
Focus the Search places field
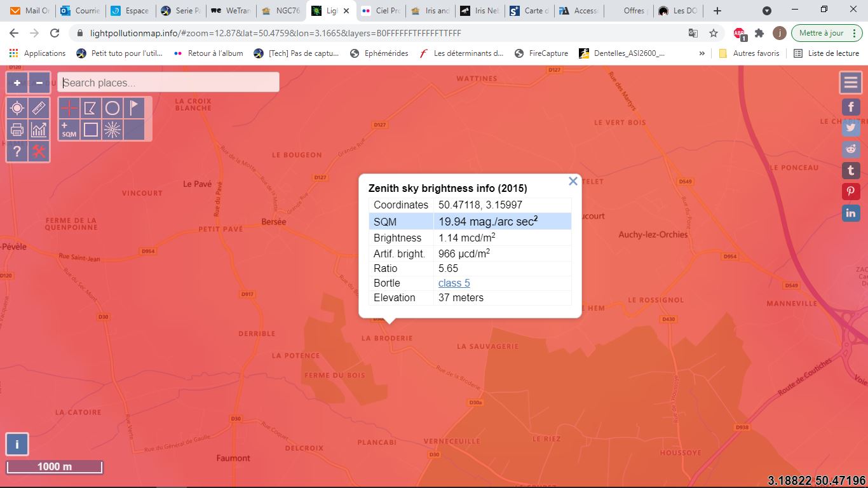168,83
